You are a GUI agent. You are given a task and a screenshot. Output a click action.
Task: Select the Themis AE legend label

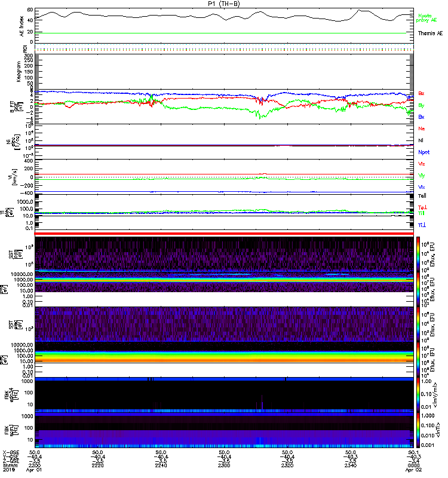(430, 33)
